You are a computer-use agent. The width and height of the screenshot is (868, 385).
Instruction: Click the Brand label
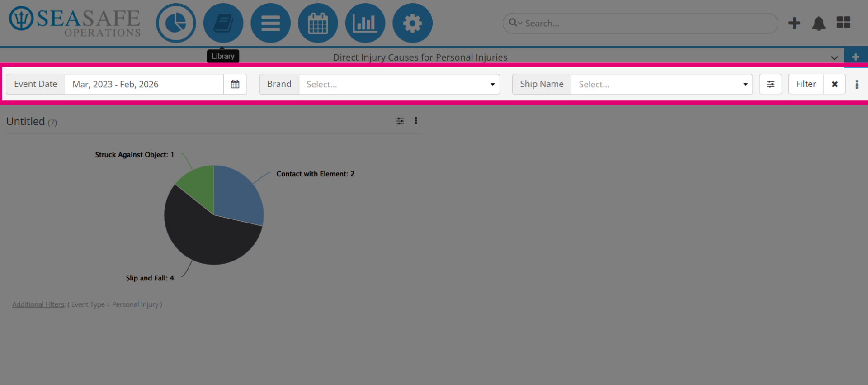[279, 84]
